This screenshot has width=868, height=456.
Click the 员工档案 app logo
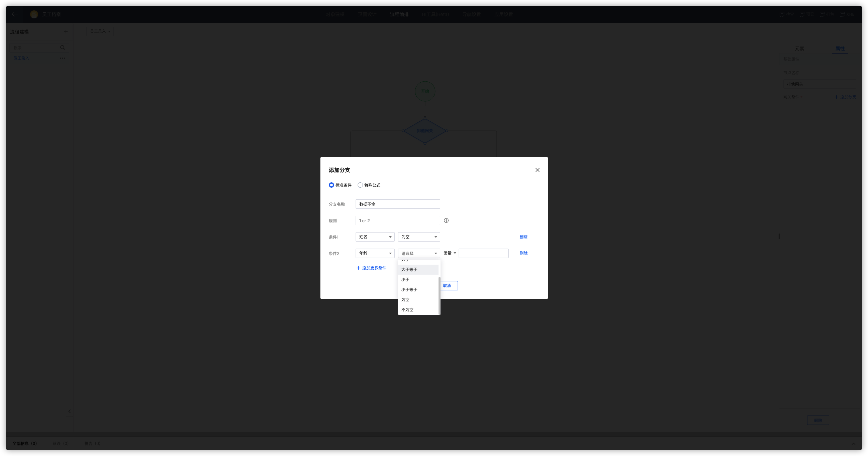click(34, 14)
